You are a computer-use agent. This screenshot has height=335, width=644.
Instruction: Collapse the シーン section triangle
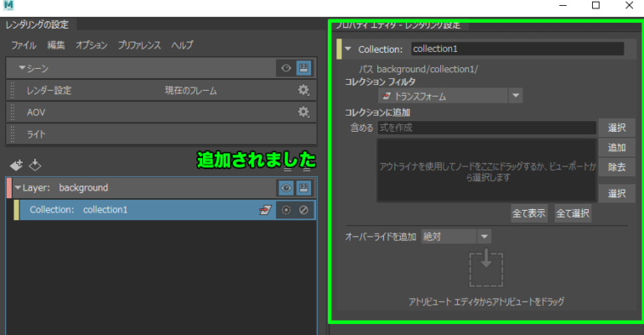tap(22, 68)
